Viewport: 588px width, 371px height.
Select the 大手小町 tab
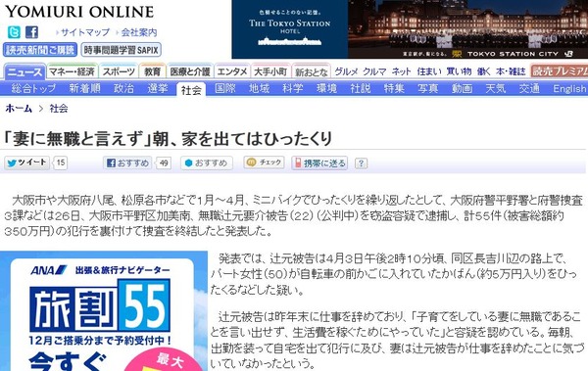click(270, 71)
